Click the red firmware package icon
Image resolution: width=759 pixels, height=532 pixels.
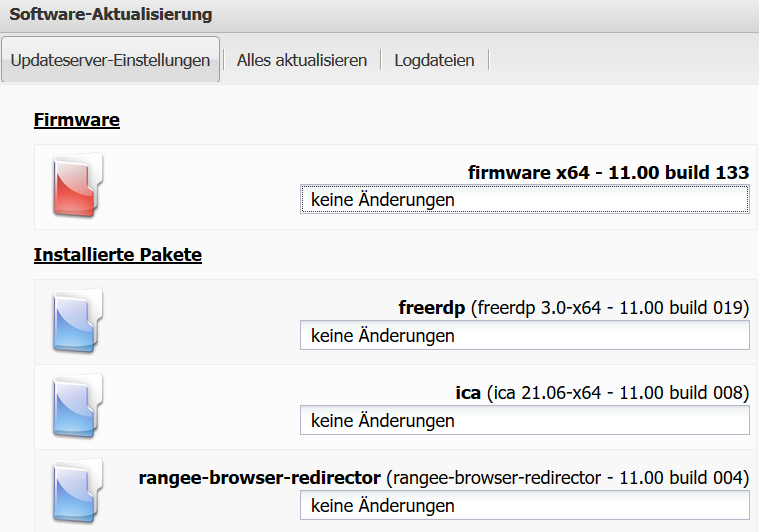point(77,186)
